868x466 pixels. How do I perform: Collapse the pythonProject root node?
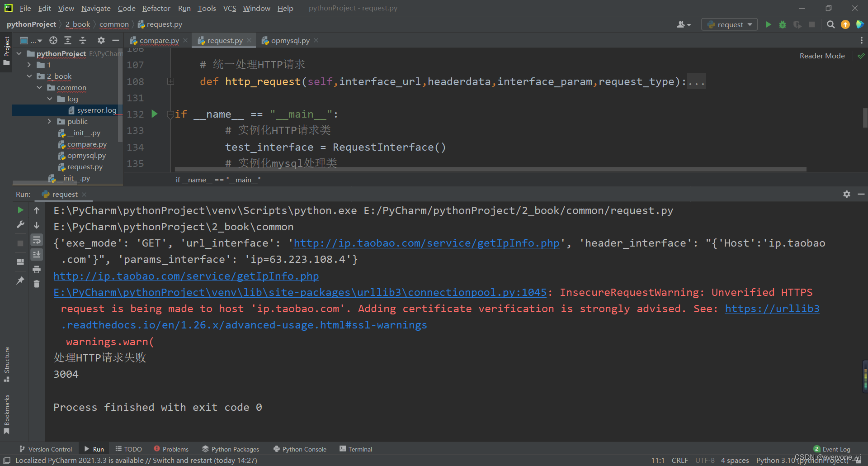19,53
